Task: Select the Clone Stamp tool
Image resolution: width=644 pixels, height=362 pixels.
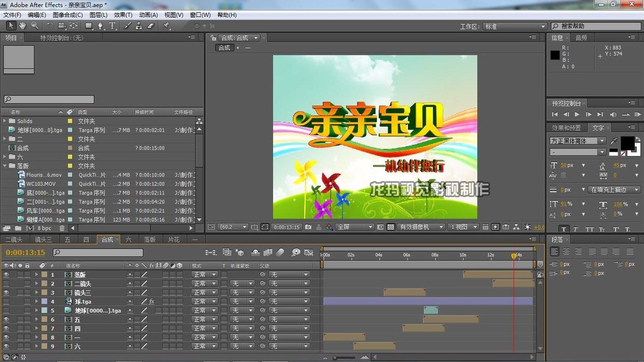Action: 139,26
